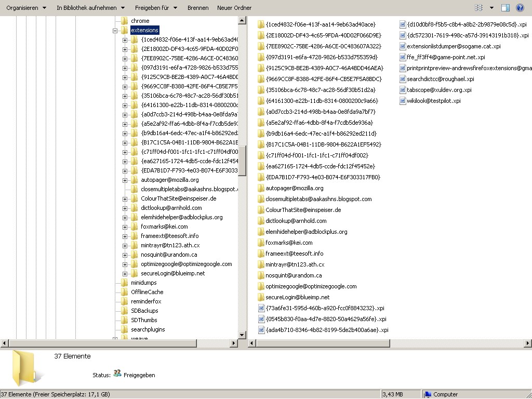Click mintrayr@tn123.ath.cx folder icon in list
The image size is (532, 399).
click(x=261, y=264)
